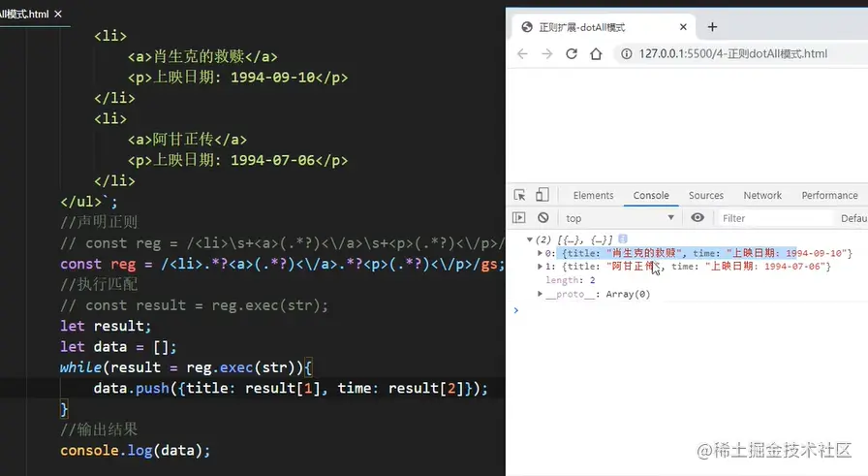This screenshot has height=476, width=868.
Task: Expand array item 1 object
Action: pos(540,267)
